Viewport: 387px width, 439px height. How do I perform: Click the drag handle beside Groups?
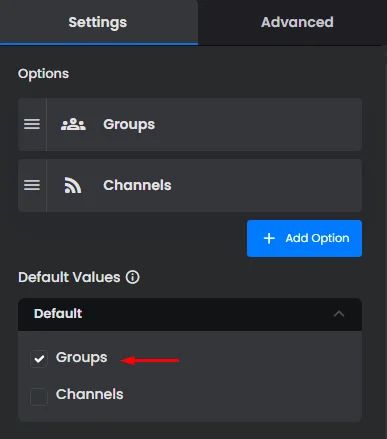(32, 124)
